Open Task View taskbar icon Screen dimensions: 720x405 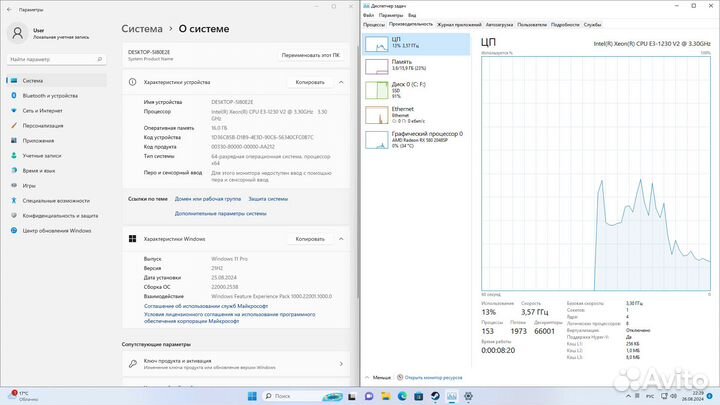(352, 396)
